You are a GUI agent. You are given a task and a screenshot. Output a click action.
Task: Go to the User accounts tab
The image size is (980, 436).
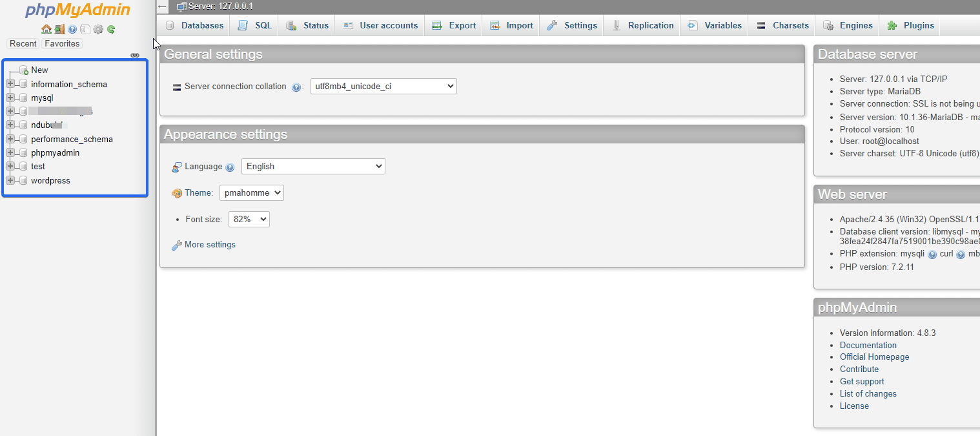point(380,25)
